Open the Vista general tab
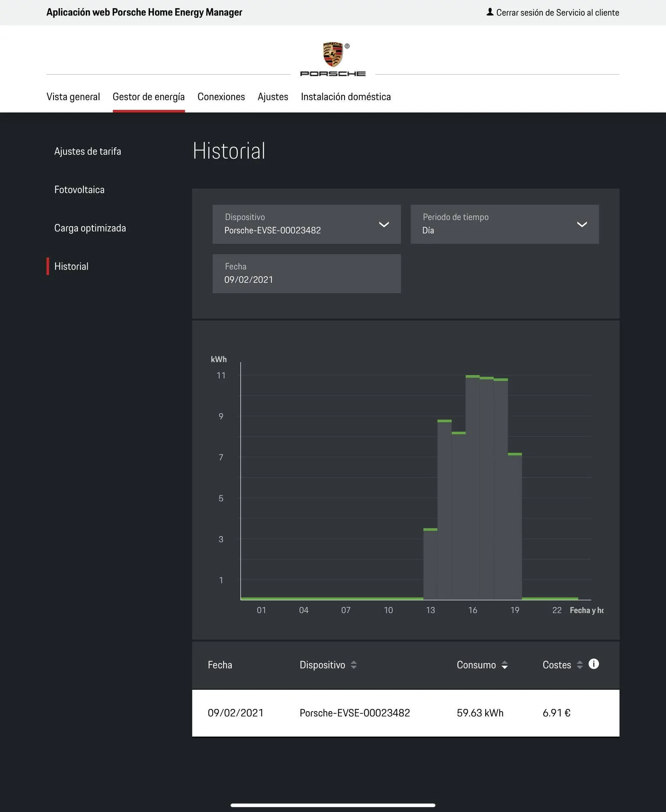 click(x=73, y=97)
